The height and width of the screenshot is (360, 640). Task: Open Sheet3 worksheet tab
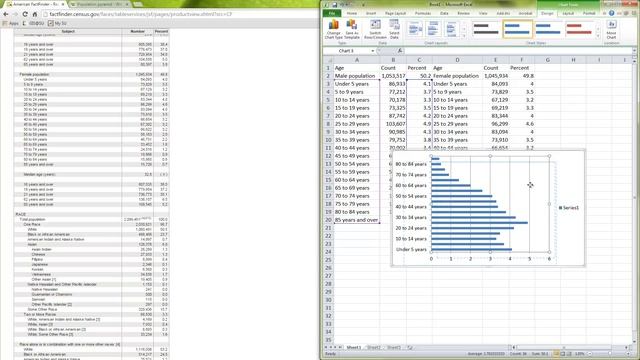pyautogui.click(x=393, y=347)
